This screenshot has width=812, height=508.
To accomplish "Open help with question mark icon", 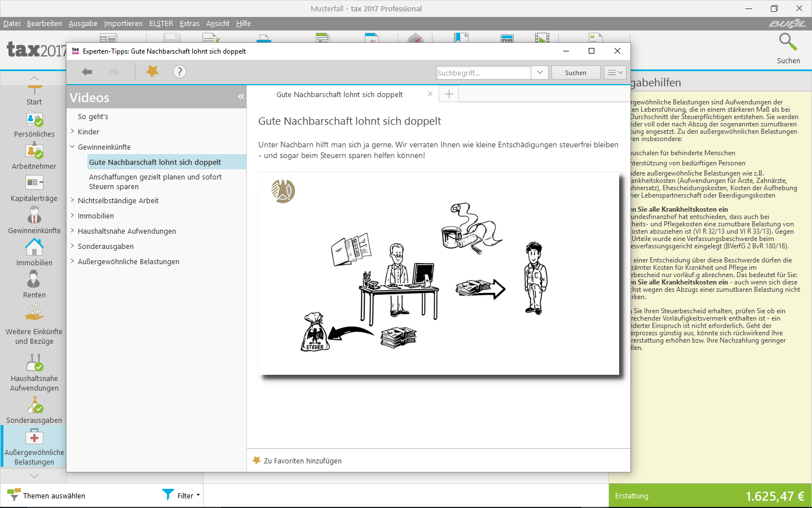I will [x=179, y=72].
